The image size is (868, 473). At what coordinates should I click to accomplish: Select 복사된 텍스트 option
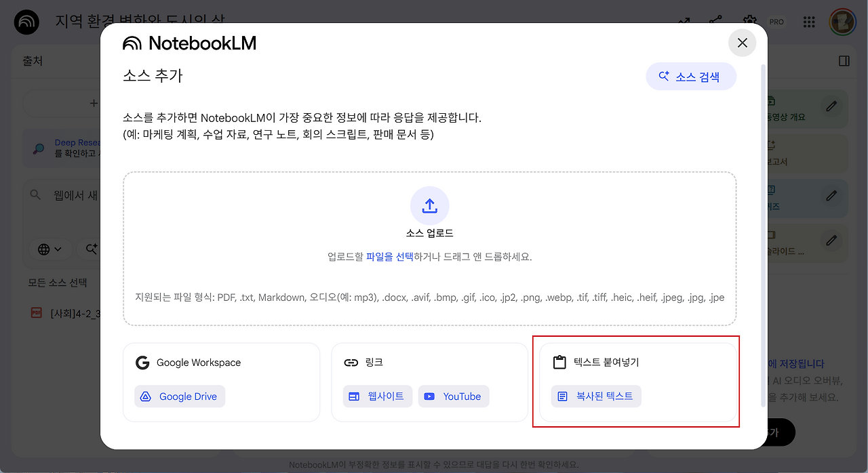(596, 396)
